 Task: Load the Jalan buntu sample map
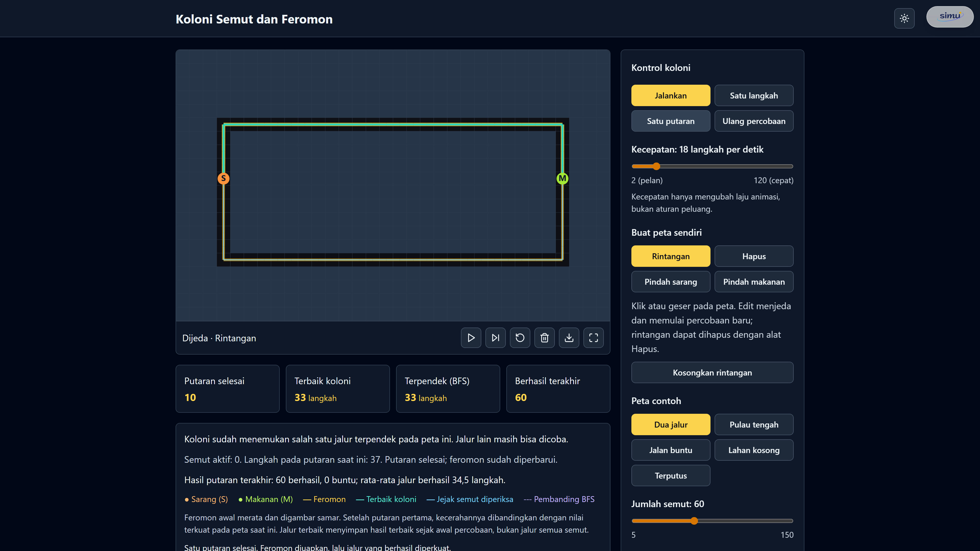click(671, 450)
